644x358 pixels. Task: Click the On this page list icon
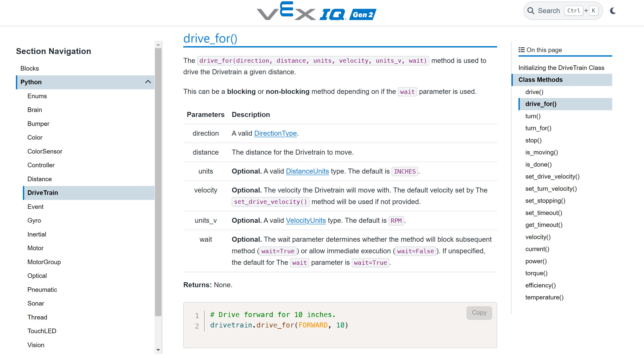click(x=522, y=50)
